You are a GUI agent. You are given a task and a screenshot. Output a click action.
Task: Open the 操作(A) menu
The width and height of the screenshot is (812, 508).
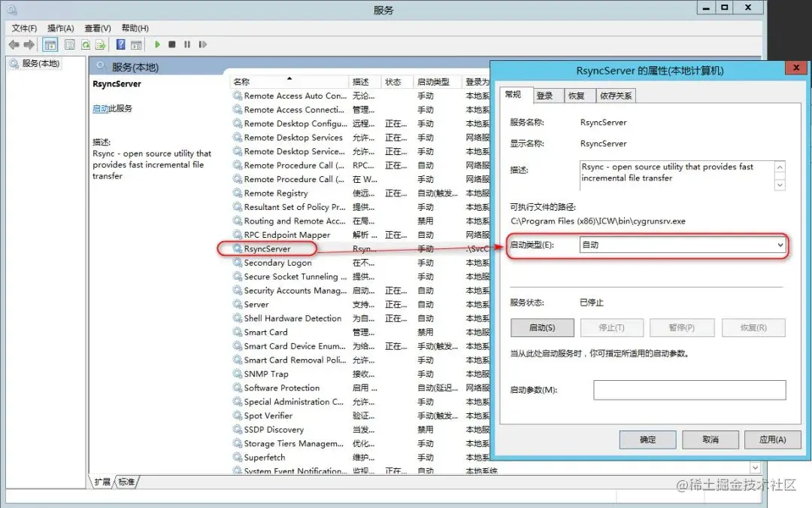coord(61,28)
